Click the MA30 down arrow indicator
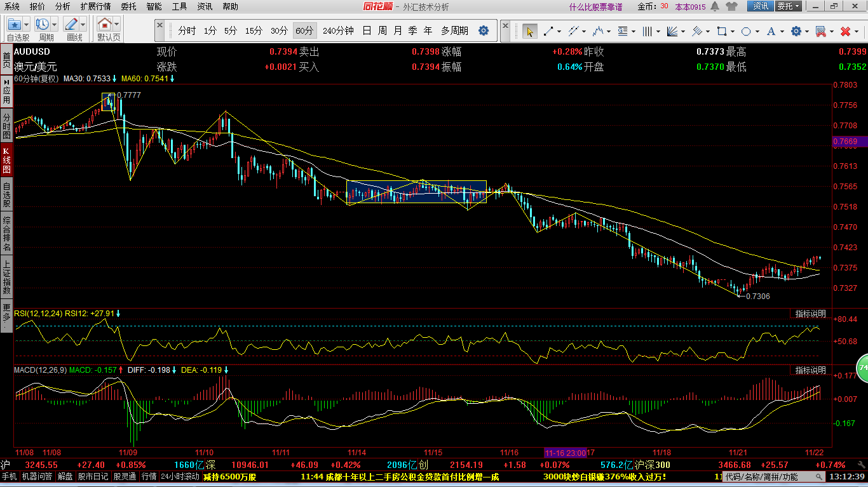Viewport: 868px width, 487px height. pyautogui.click(x=114, y=79)
